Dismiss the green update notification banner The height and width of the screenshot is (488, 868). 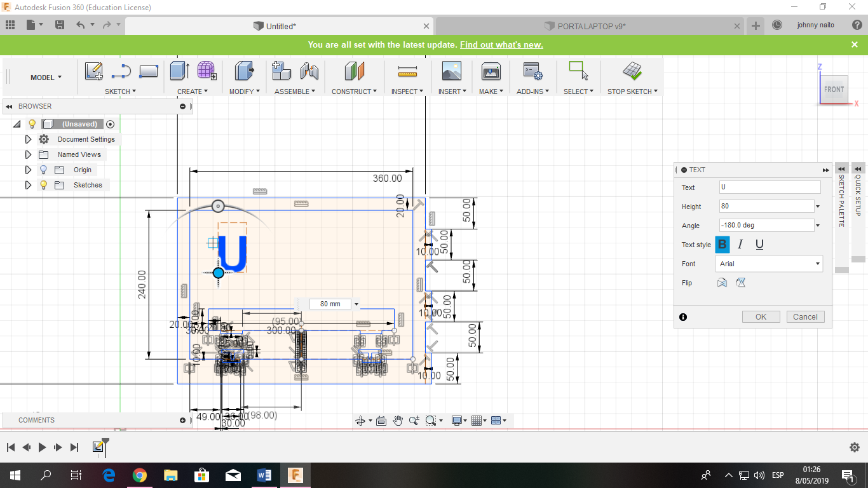[x=855, y=44]
